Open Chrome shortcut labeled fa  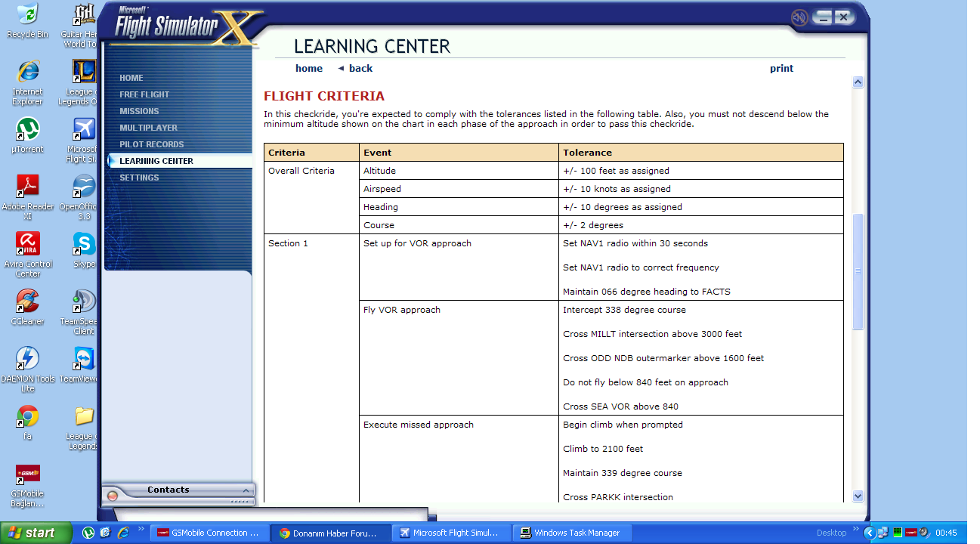tap(28, 423)
